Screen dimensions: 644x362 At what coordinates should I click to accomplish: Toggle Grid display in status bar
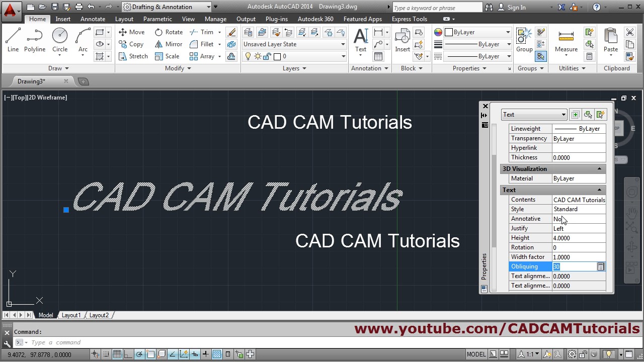tap(117, 354)
